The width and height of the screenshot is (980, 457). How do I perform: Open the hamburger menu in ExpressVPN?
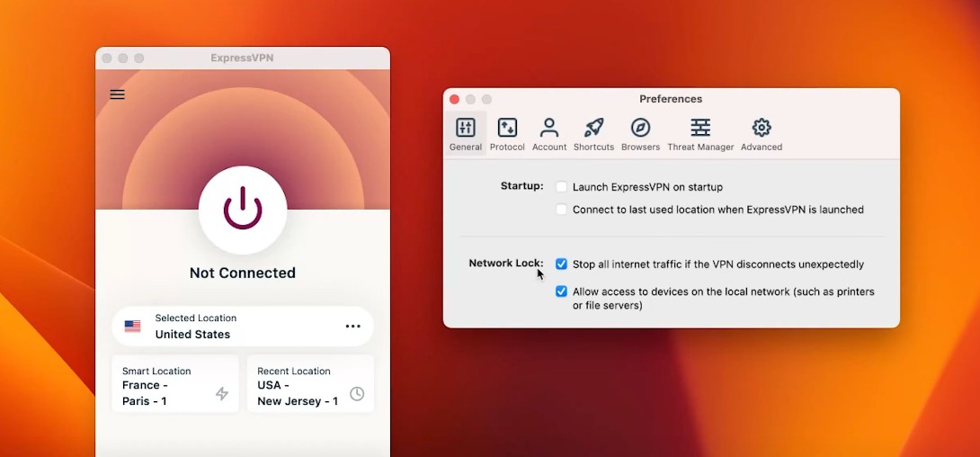[117, 94]
